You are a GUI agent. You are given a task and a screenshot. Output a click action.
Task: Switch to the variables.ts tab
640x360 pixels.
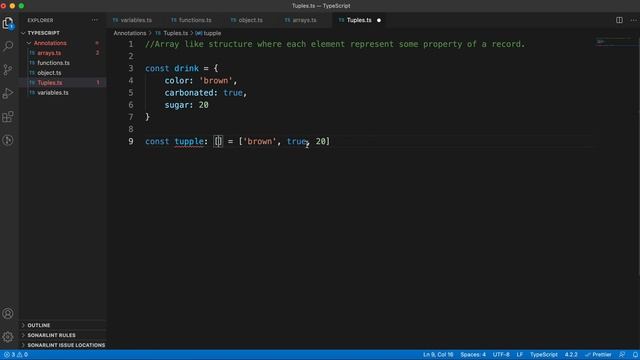pos(132,20)
